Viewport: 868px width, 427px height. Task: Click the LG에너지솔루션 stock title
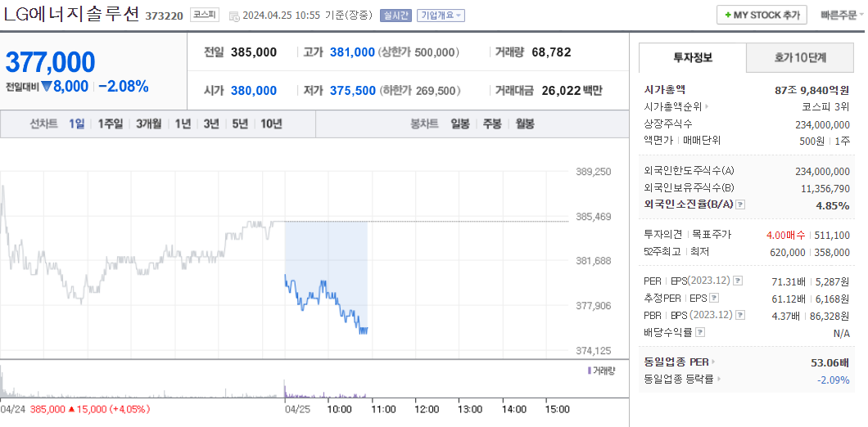click(x=71, y=15)
